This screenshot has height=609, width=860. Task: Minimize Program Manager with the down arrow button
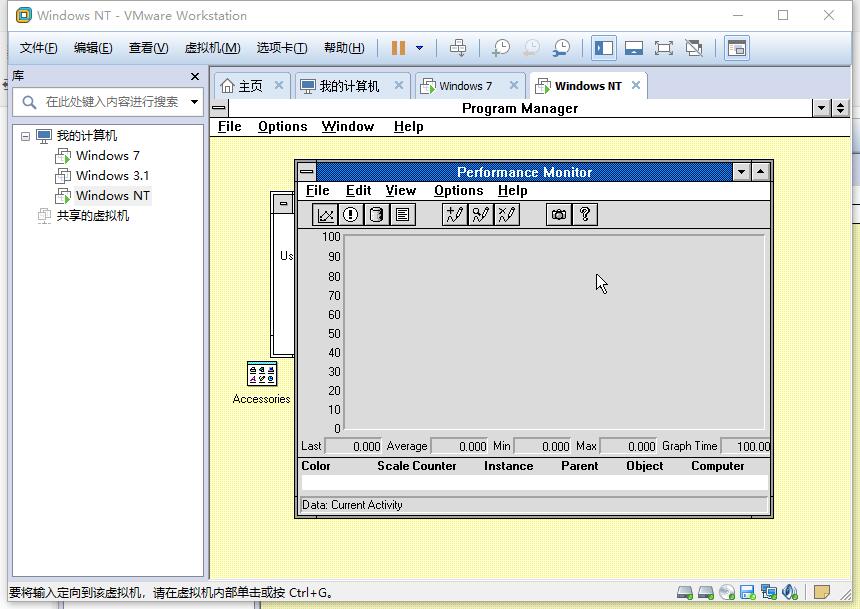coord(821,108)
